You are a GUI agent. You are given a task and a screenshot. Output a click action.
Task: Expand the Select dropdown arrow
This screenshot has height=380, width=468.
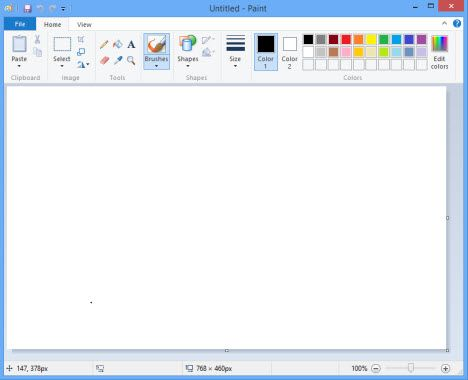coord(62,66)
